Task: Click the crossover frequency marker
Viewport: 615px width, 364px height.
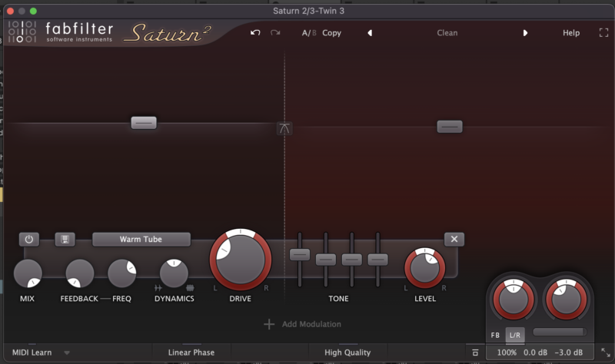Action: (284, 128)
